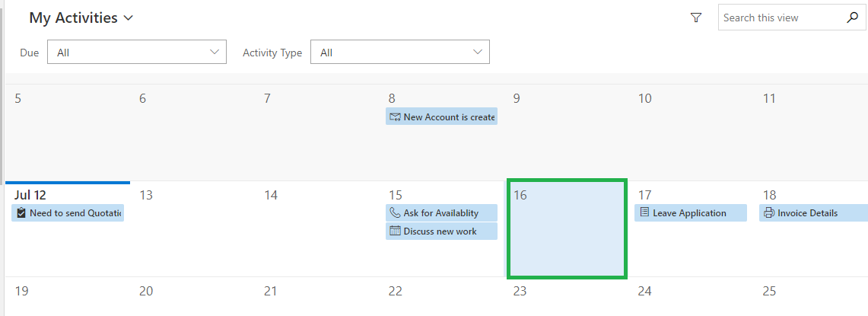
Task: Open the Invoice Details activity
Action: point(813,213)
